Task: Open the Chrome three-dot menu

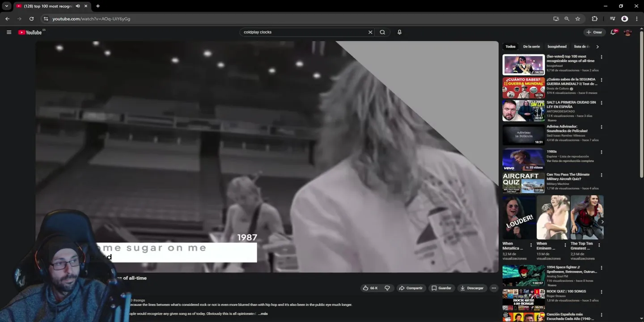Action: pyautogui.click(x=636, y=19)
